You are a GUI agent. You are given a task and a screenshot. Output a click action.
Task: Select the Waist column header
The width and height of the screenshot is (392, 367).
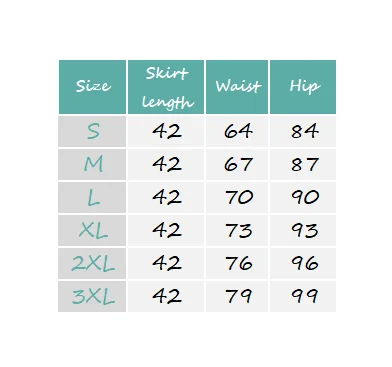[x=237, y=87]
